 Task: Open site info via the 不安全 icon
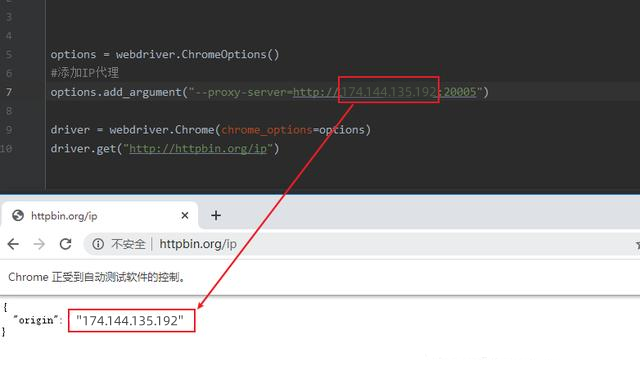coord(98,244)
